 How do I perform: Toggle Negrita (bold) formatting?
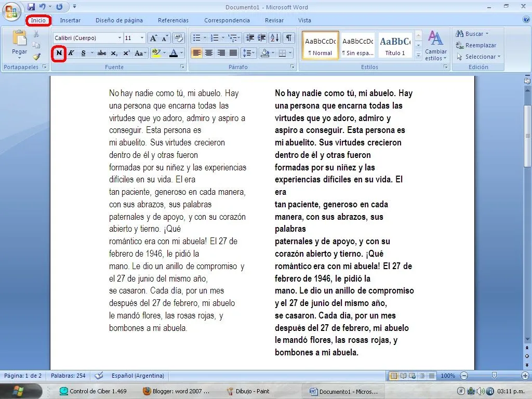(59, 53)
